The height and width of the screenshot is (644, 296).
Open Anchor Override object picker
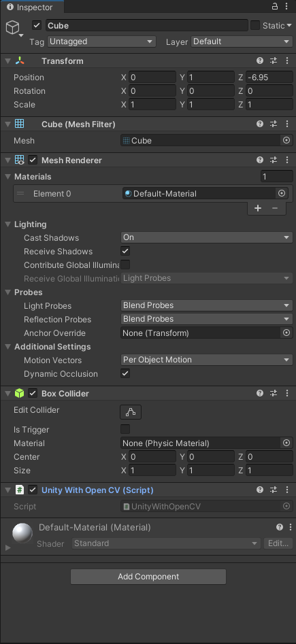[x=286, y=333]
